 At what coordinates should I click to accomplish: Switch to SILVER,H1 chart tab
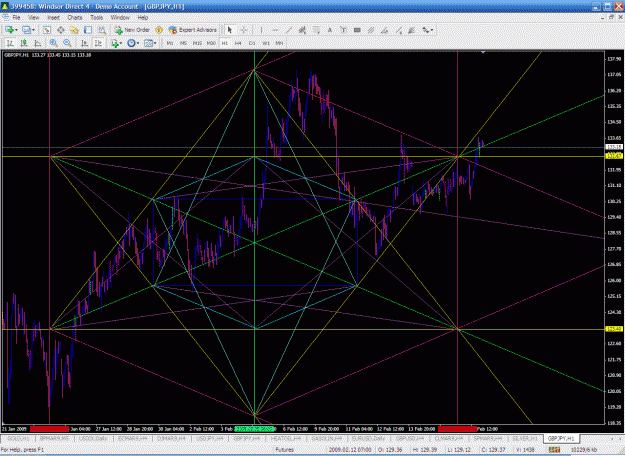pyautogui.click(x=525, y=438)
